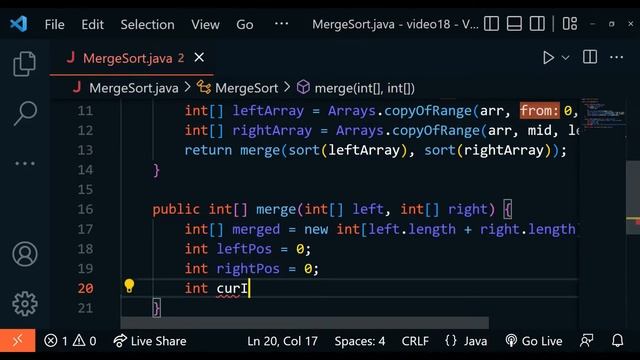
Task: Start a Live Share session
Action: 150,341
